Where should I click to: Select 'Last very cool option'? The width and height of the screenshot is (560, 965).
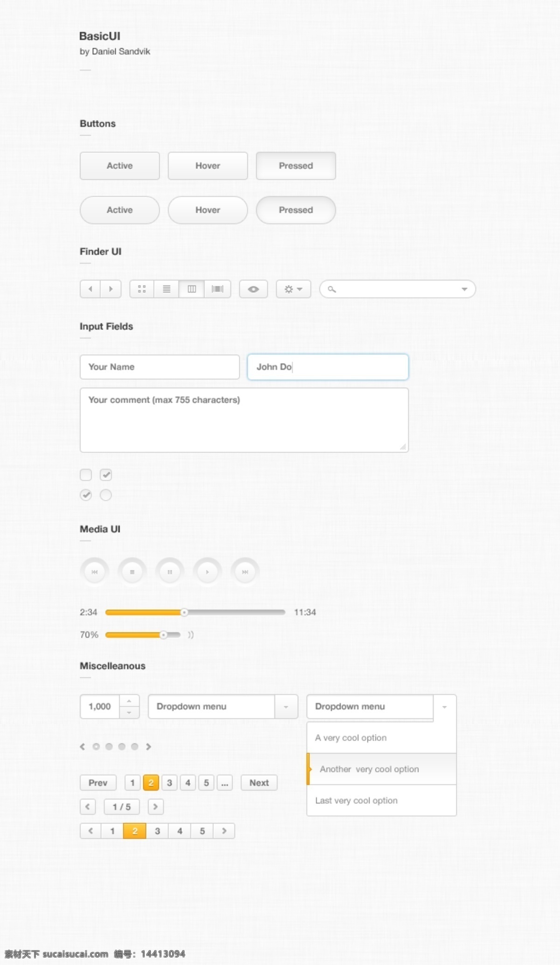click(382, 800)
